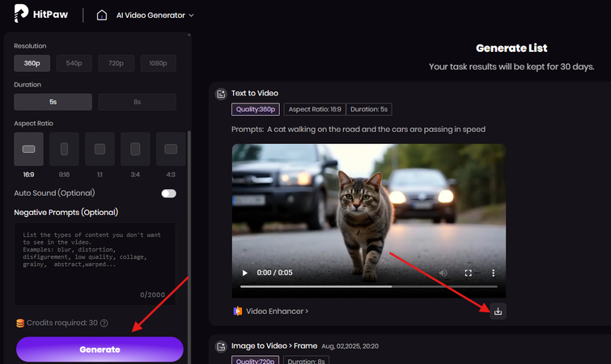This screenshot has width=611, height=364.
Task: Click the cat walking prompt text
Action: click(x=376, y=129)
